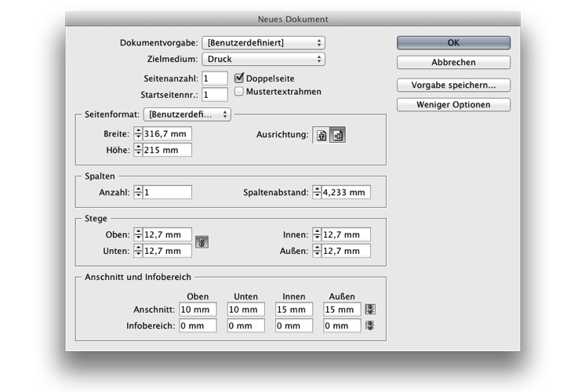Click the Abbrechen button
The height and width of the screenshot is (392, 585).
tap(453, 63)
